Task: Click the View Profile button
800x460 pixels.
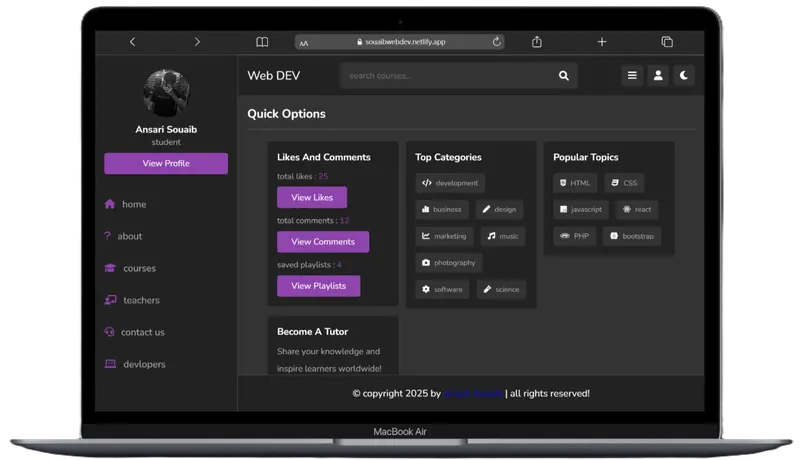Action: pyautogui.click(x=166, y=163)
